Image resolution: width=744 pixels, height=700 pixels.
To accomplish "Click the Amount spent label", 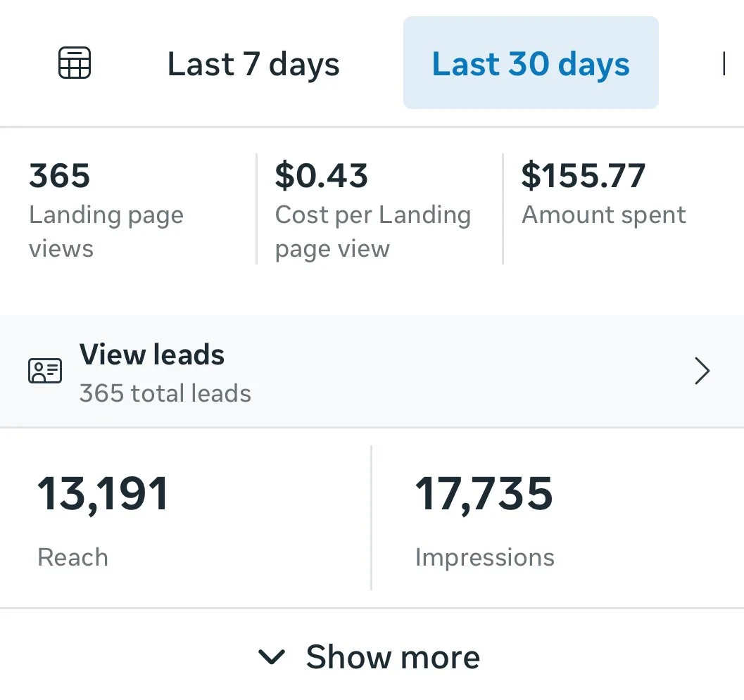I will [604, 215].
